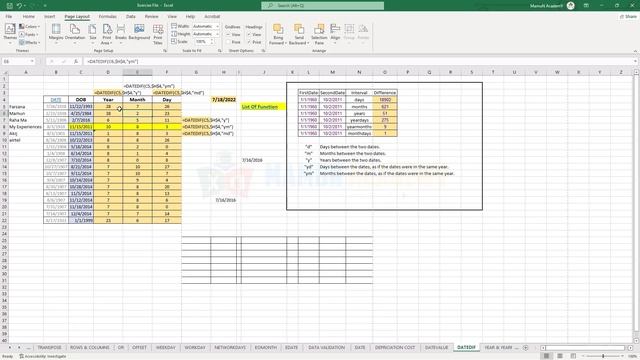
Task: Open the Orientation dropdown
Action: 75,33
